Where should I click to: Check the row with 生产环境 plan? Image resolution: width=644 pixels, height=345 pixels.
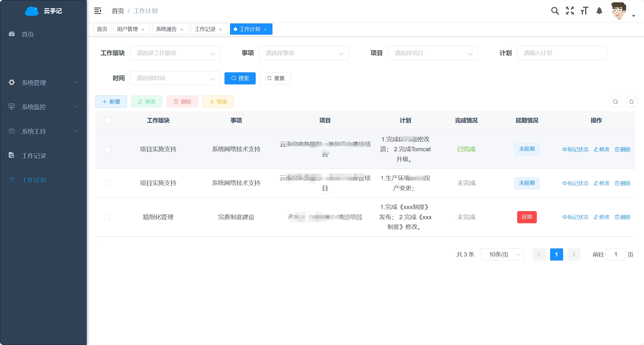(107, 183)
